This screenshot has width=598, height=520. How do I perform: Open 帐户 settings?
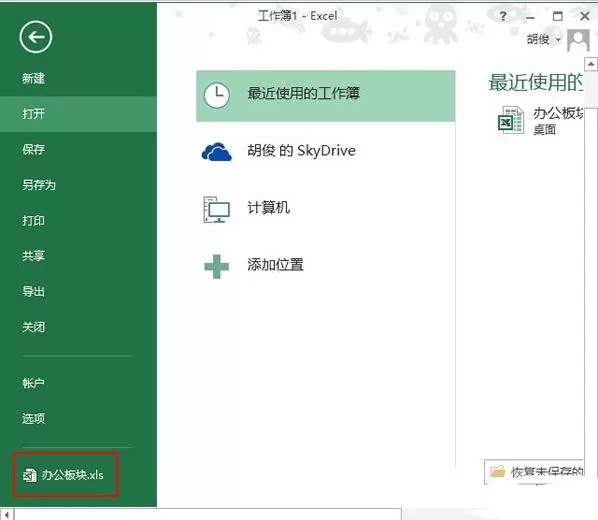(34, 383)
